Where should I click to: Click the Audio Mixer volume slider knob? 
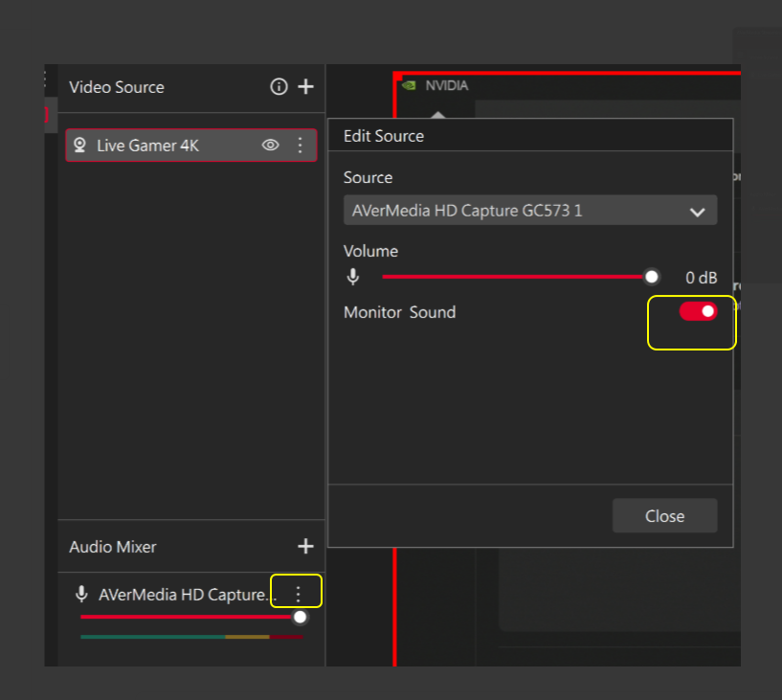[300, 618]
